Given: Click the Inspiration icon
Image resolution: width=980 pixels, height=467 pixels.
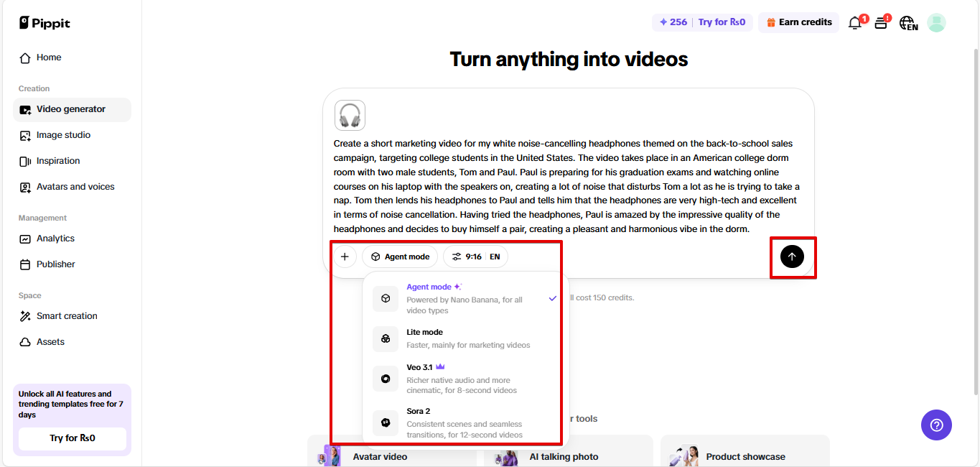Looking at the screenshot, I should 25,161.
